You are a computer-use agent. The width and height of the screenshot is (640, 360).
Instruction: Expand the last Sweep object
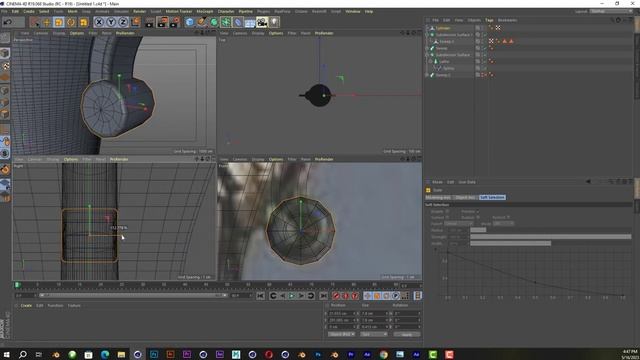click(427, 75)
